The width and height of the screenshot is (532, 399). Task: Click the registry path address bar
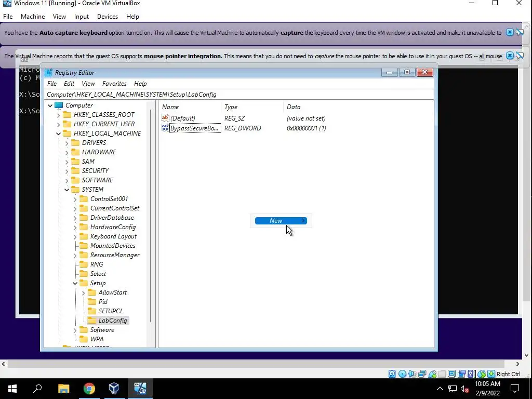(239, 95)
